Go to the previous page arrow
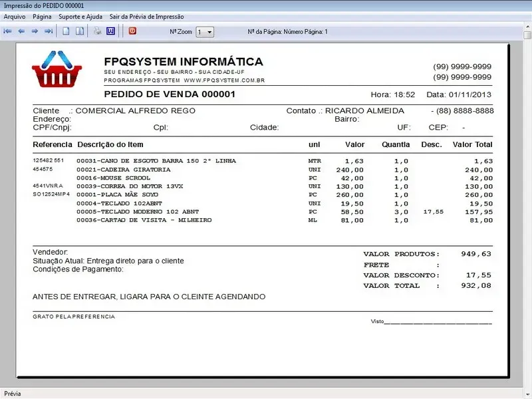This screenshot has width=532, height=399. [21, 31]
